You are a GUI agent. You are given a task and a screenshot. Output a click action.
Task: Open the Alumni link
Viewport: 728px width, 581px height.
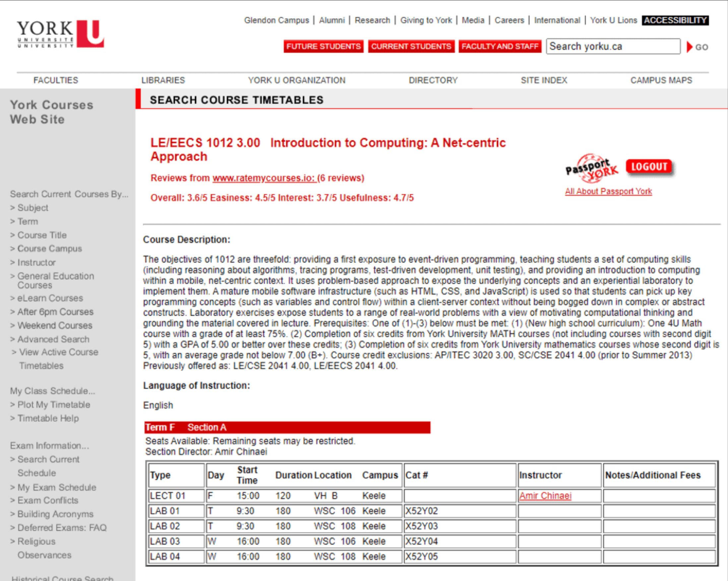[x=332, y=20]
